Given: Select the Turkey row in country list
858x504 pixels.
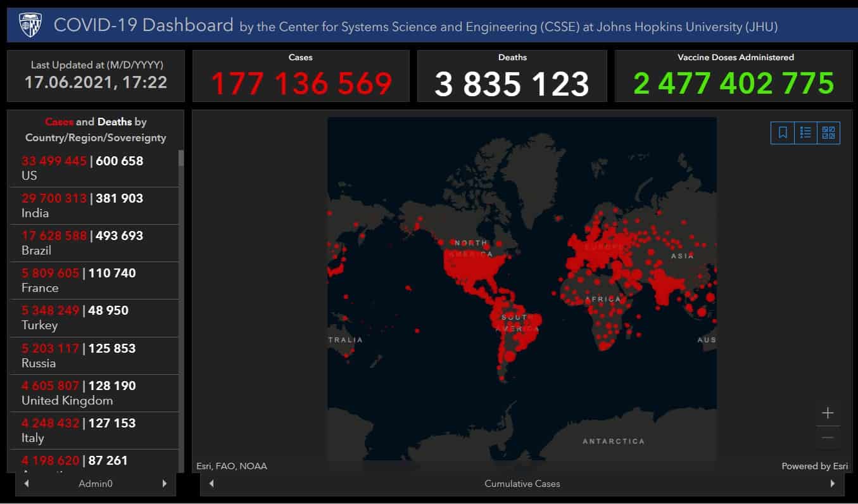Looking at the screenshot, I should click(x=94, y=317).
